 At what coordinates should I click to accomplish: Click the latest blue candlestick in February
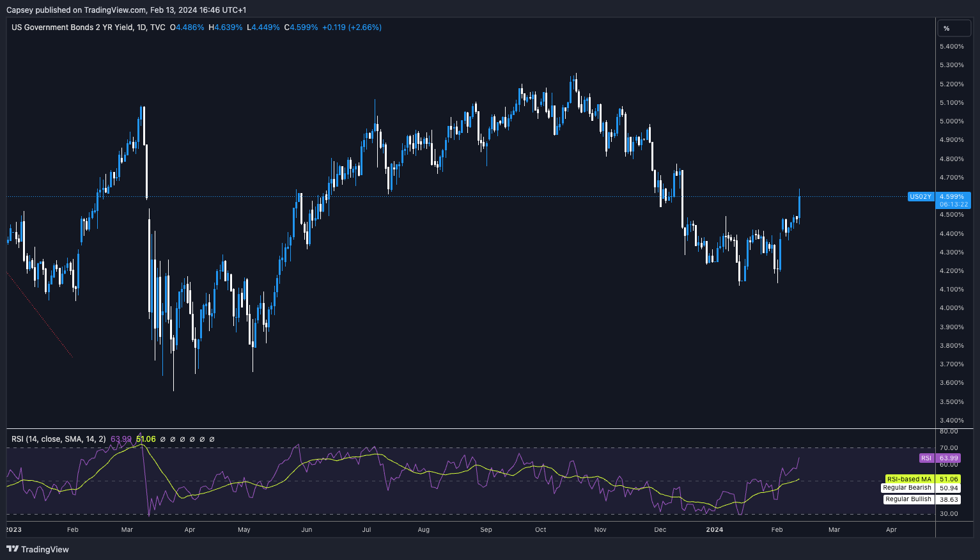coord(799,206)
